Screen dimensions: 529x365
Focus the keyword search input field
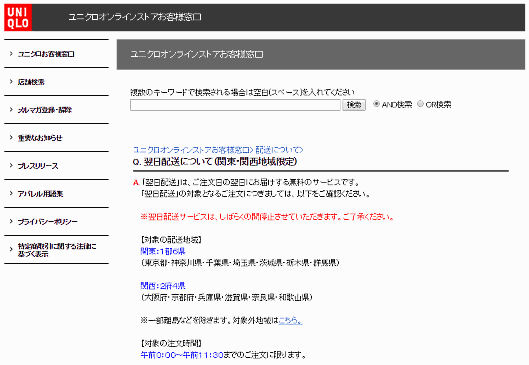pos(235,105)
